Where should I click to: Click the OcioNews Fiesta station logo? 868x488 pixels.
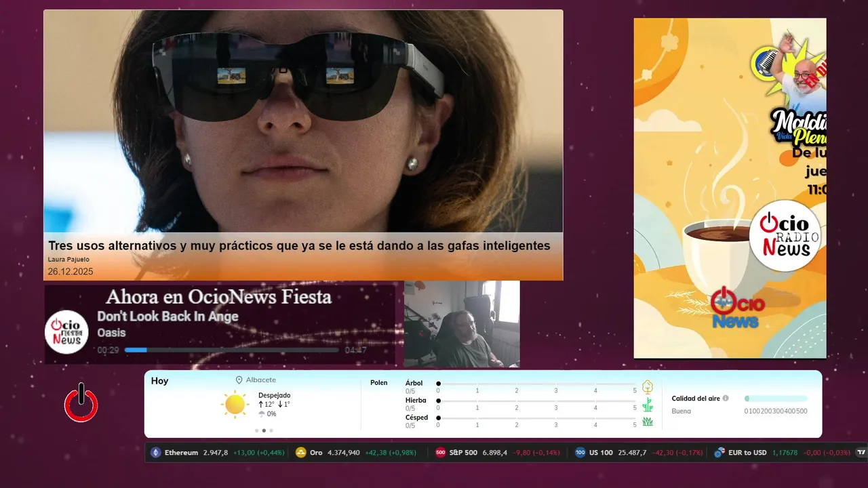pos(67,331)
